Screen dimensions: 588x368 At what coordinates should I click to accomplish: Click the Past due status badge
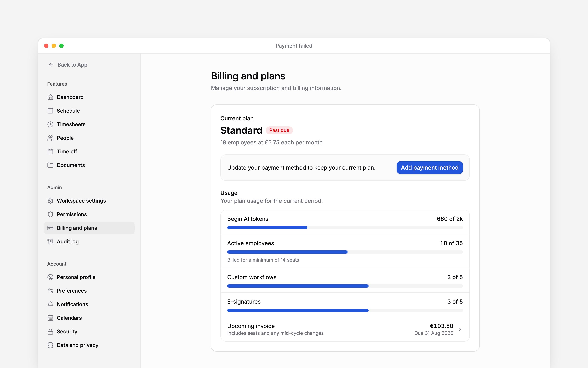coord(279,130)
